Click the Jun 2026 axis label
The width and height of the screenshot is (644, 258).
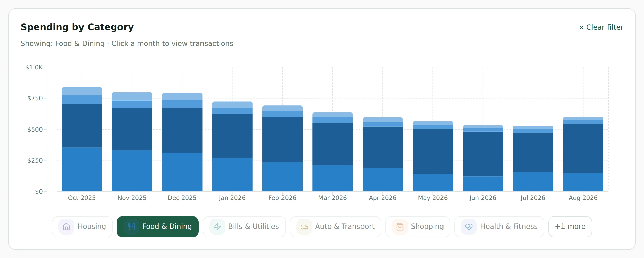point(483,198)
